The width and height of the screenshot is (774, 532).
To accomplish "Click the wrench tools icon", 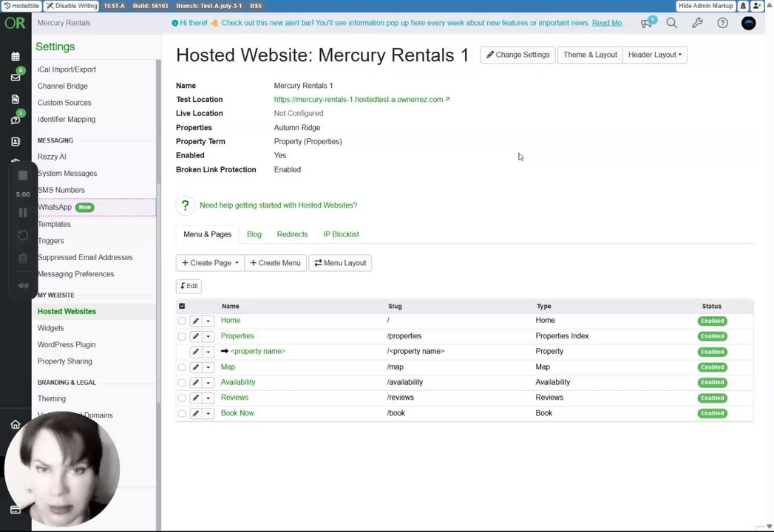I will (x=697, y=23).
